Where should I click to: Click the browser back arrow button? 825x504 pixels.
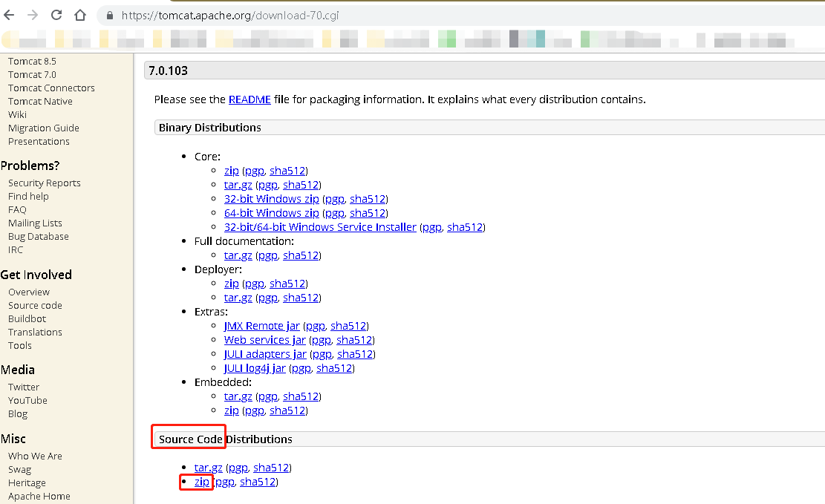10,15
